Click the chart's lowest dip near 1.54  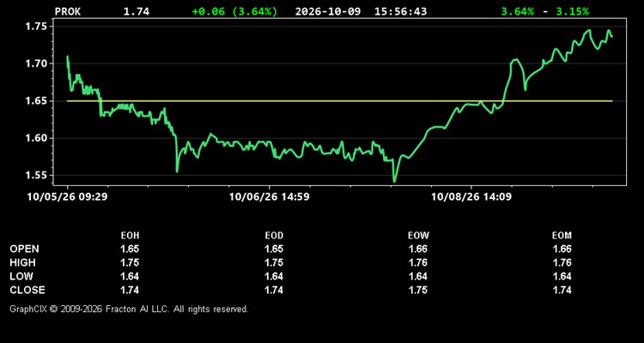394,181
